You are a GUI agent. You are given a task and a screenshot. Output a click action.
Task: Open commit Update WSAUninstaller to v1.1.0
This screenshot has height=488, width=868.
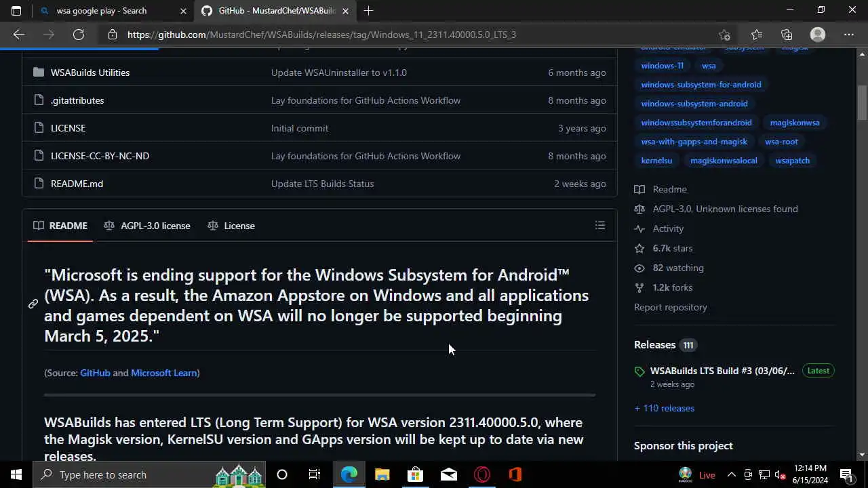pos(339,73)
